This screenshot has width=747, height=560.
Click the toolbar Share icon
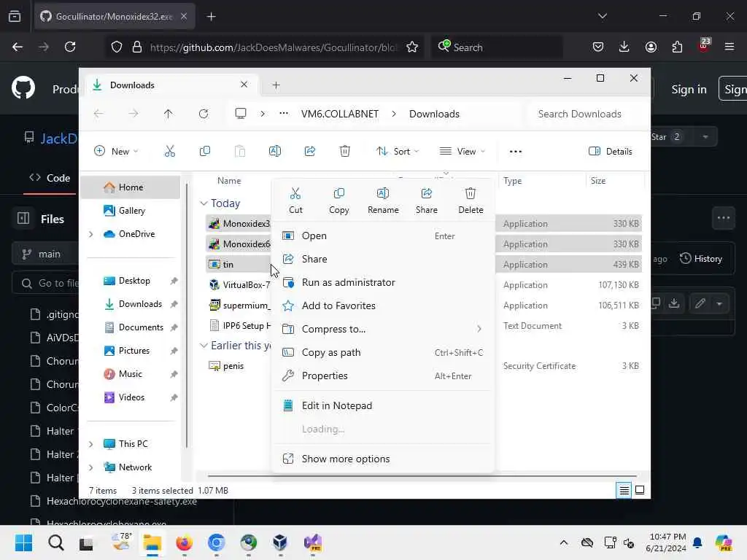pyautogui.click(x=309, y=152)
